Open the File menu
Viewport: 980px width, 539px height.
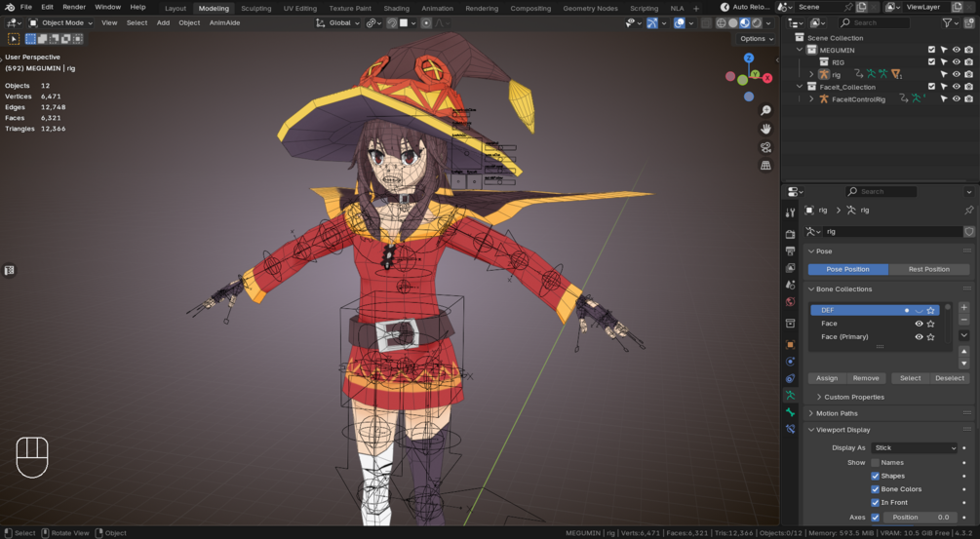pyautogui.click(x=25, y=8)
